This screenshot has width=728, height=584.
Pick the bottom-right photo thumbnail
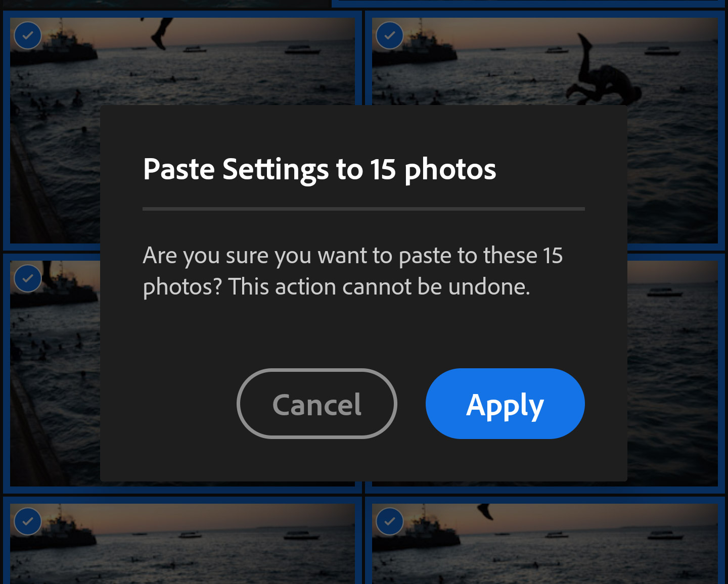coord(546,551)
